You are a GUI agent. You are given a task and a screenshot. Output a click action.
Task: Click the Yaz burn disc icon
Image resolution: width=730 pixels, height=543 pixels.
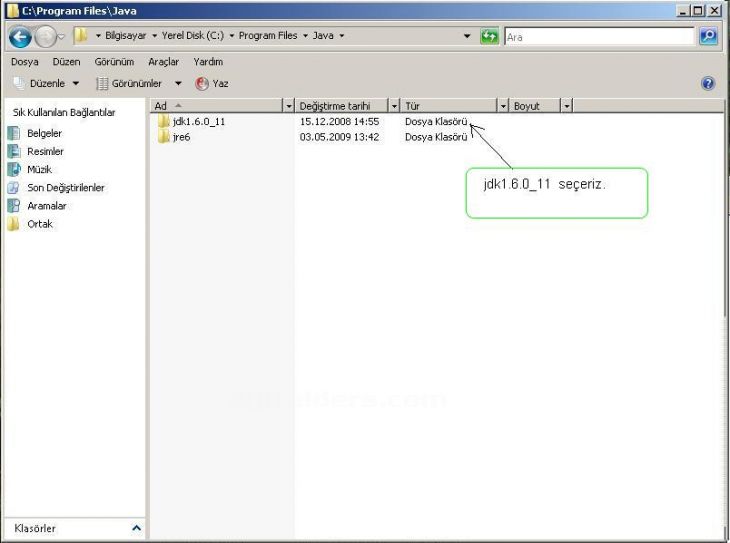202,83
